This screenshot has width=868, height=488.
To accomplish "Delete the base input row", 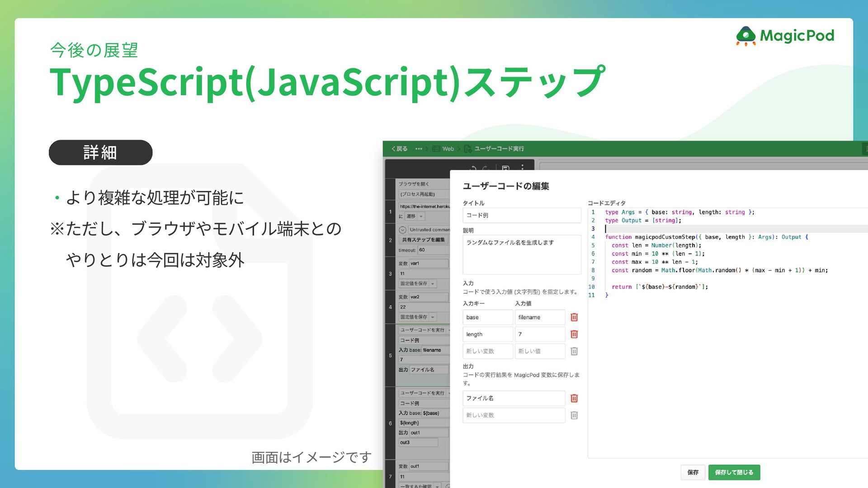I will click(x=574, y=317).
